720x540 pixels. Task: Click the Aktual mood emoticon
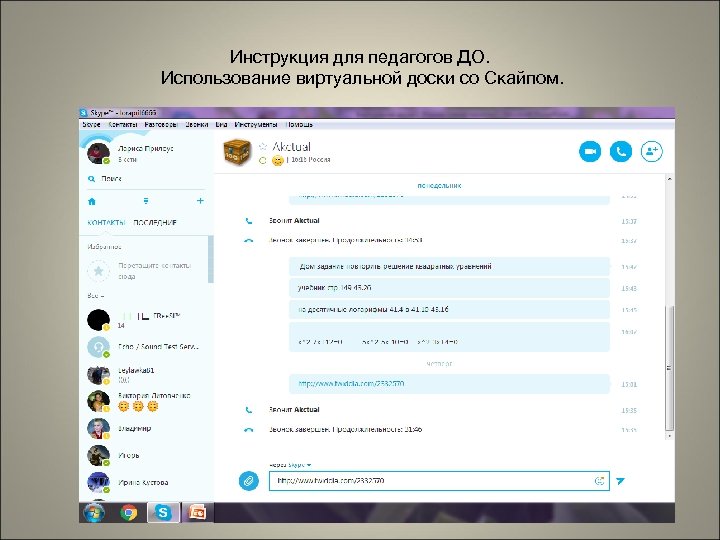click(277, 160)
